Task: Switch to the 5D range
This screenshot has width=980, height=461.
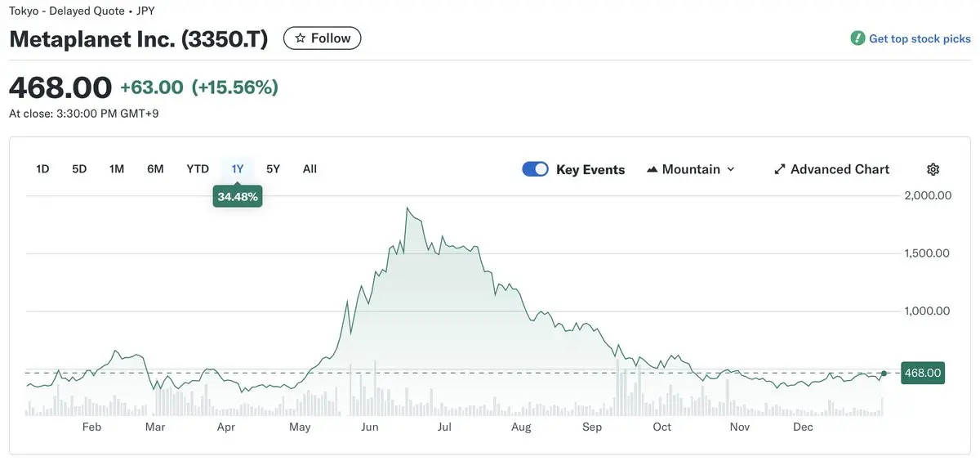Action: pos(79,169)
